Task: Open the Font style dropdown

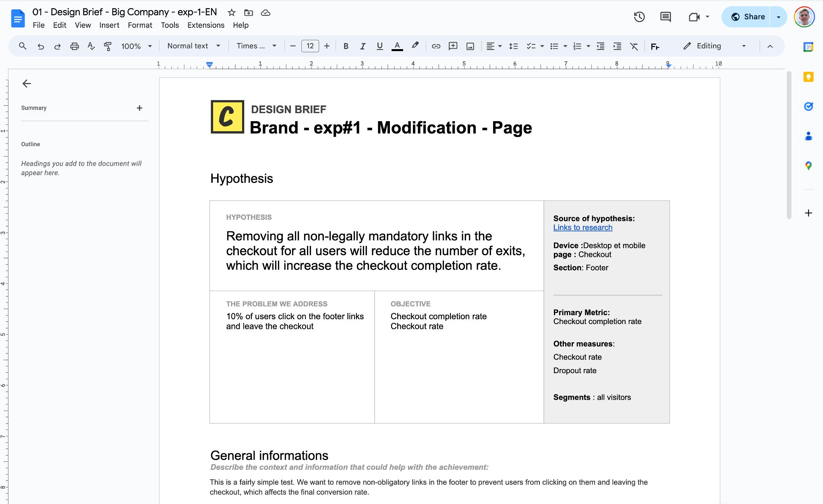Action: click(256, 45)
